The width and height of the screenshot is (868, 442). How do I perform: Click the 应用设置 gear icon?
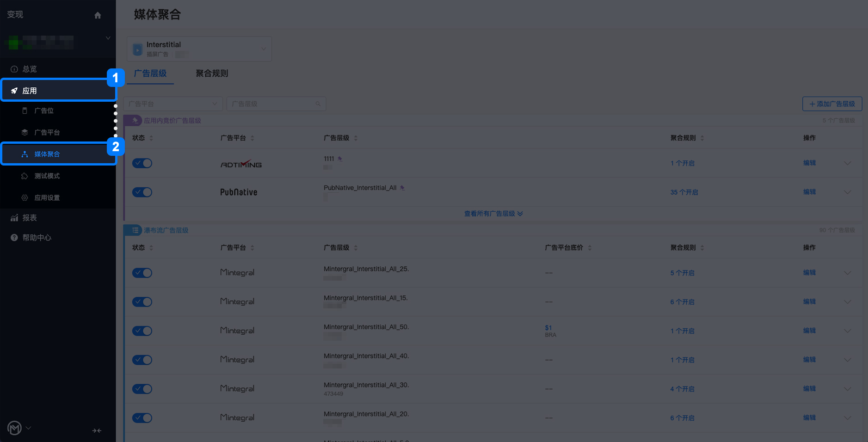click(25, 197)
